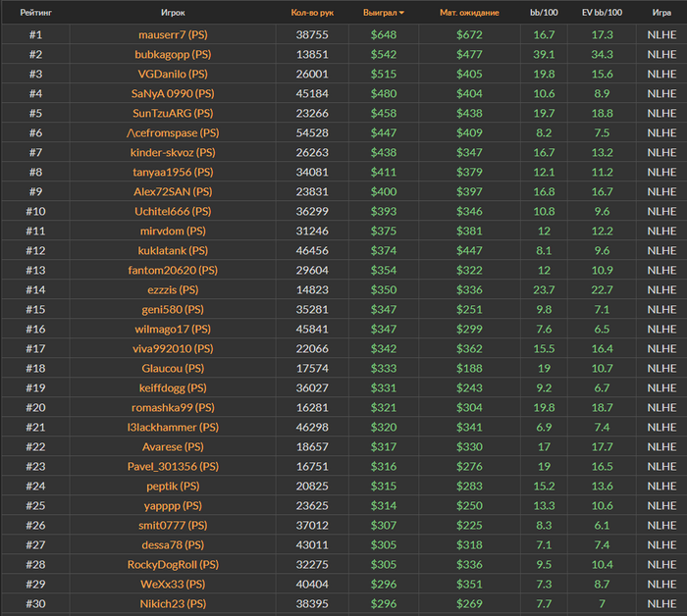Select player RockyDogRoll (PS)
Image resolution: width=687 pixels, height=616 pixels.
click(173, 564)
